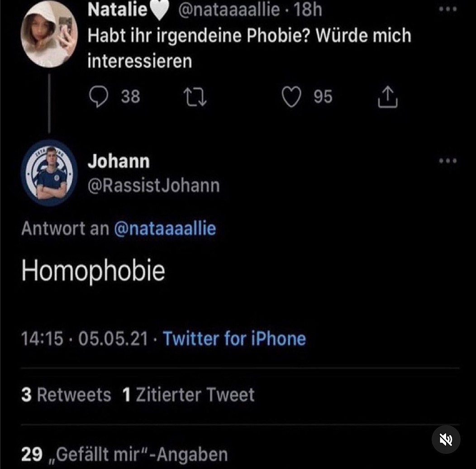
Task: Click the @RassistJohann handle
Action: pos(153,186)
